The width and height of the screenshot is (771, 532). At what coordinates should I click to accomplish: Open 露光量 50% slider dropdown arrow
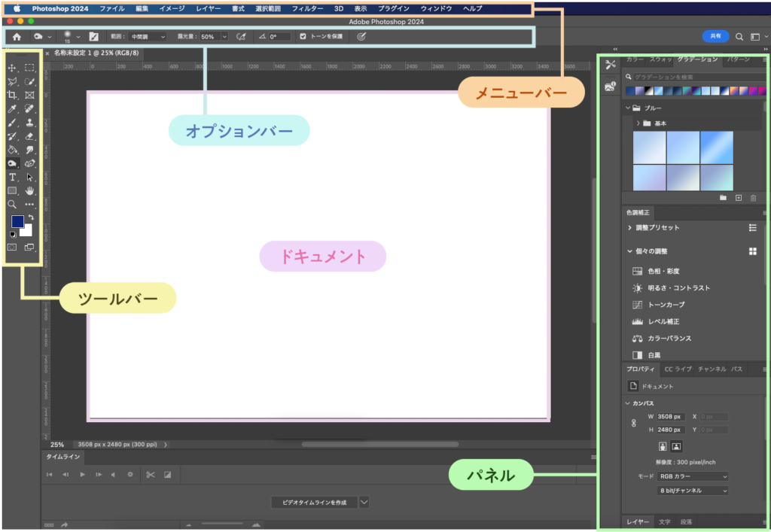tap(224, 37)
